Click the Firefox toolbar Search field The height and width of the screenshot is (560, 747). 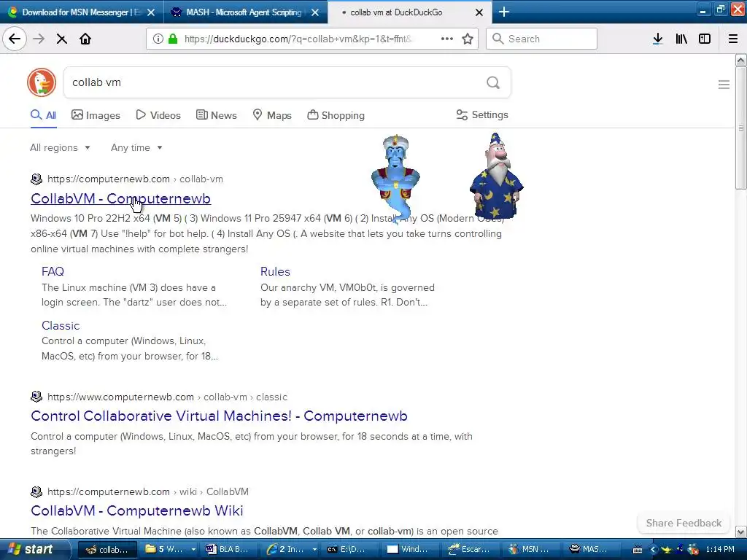point(542,39)
